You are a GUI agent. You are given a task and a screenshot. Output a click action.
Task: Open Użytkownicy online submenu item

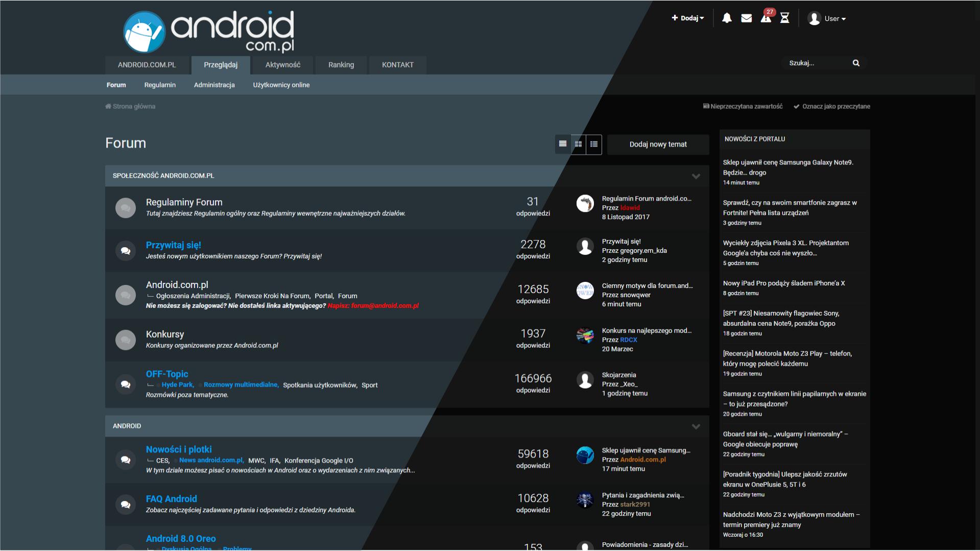[281, 85]
